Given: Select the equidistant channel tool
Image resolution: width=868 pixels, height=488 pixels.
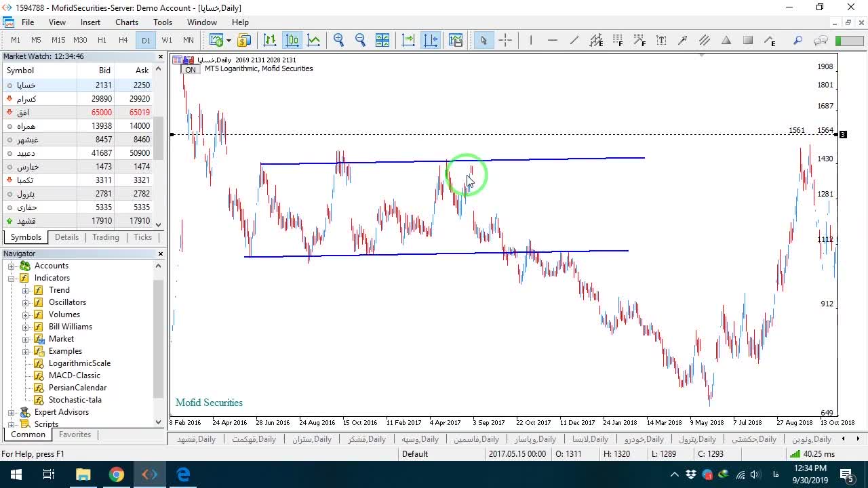Looking at the screenshot, I should coord(596,40).
